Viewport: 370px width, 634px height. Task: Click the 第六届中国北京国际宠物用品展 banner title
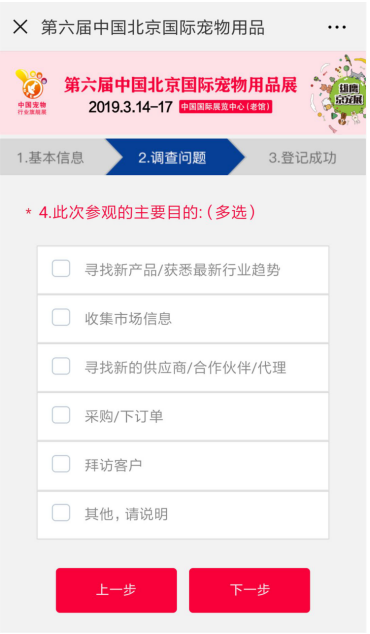coord(180,84)
